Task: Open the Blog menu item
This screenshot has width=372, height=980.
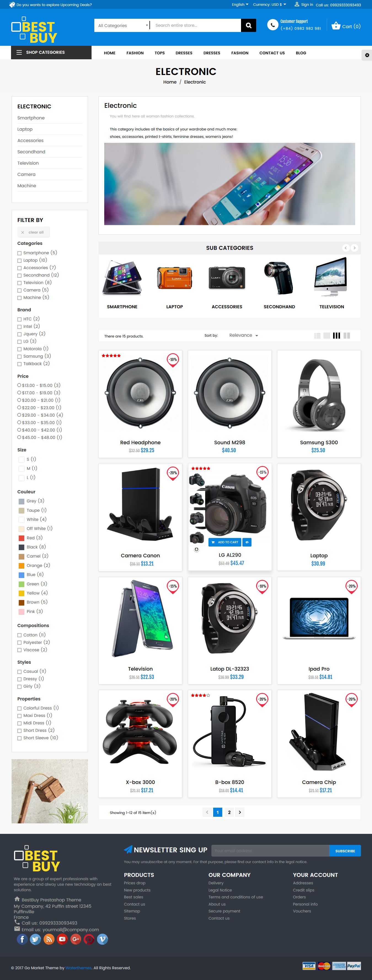Action: tap(301, 53)
